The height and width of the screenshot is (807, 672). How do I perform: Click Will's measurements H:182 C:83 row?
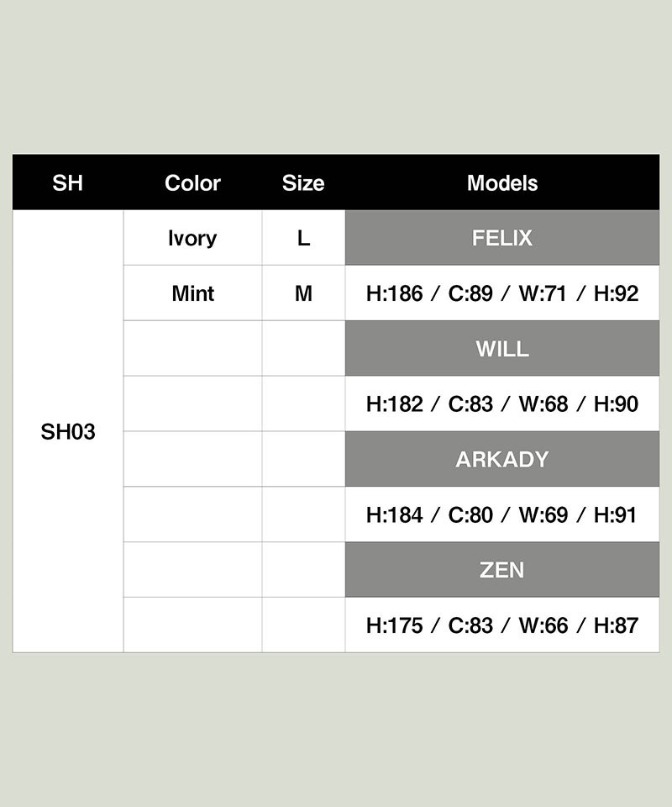click(502, 404)
